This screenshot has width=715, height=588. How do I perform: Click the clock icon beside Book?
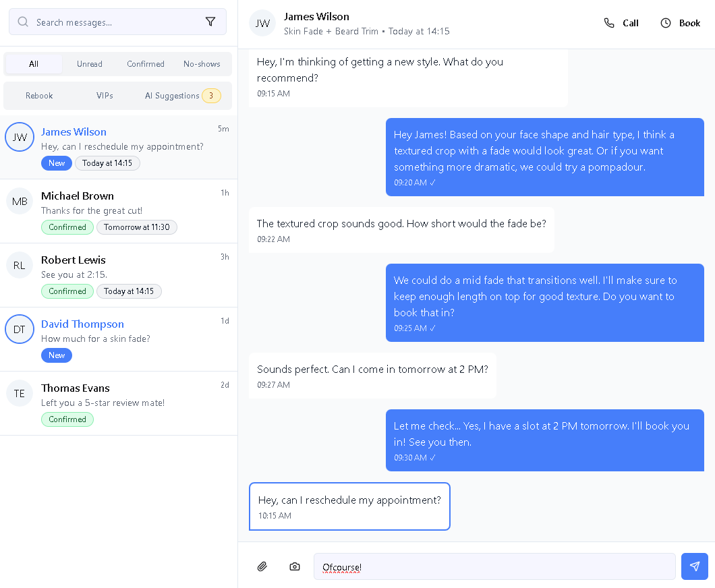point(666,23)
